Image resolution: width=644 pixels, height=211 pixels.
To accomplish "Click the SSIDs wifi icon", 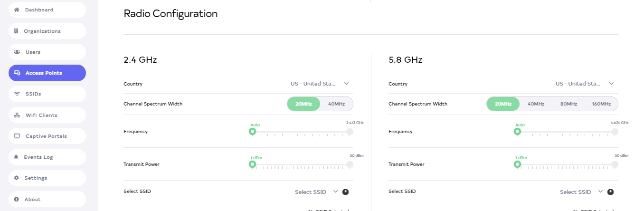I will [17, 94].
